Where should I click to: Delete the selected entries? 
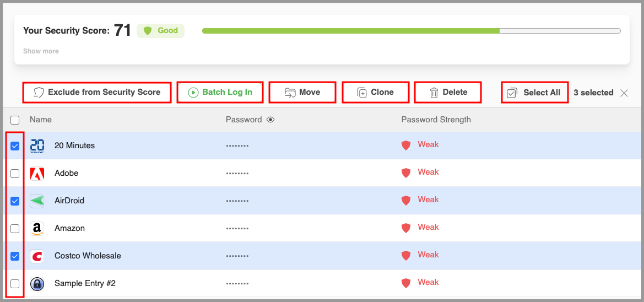(448, 93)
